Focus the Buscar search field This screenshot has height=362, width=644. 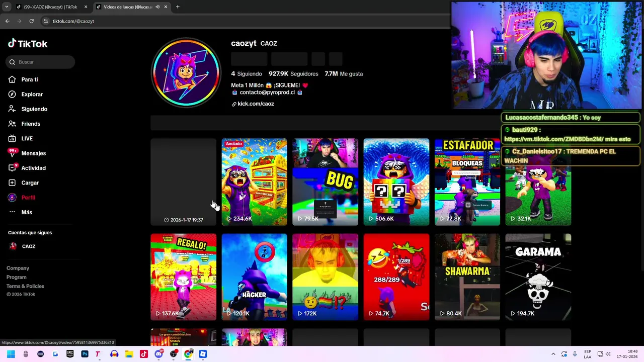pos(40,62)
